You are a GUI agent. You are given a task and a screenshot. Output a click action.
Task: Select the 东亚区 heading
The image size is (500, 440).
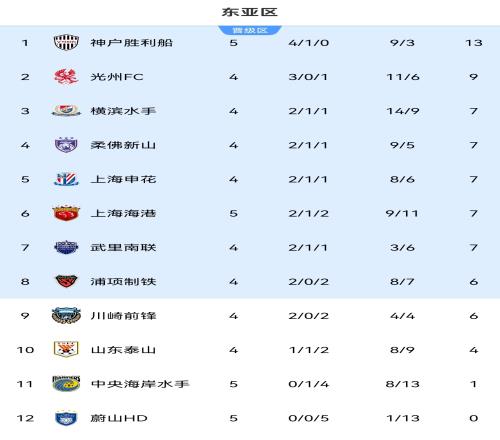tap(250, 12)
